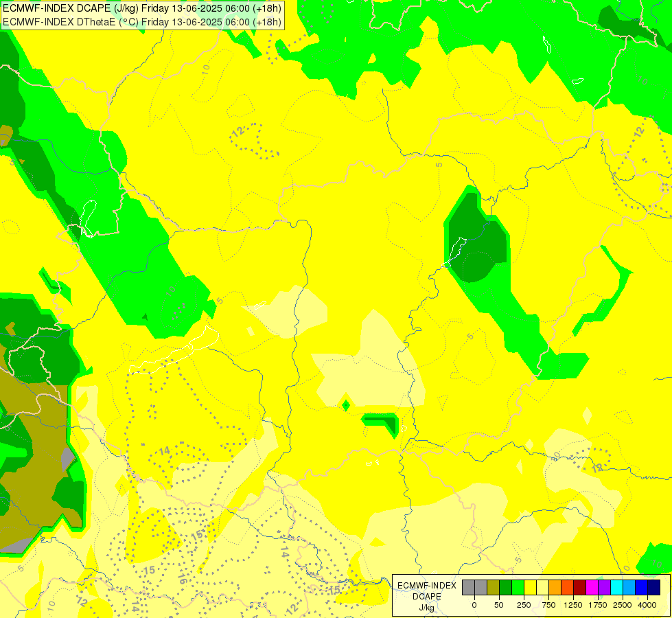Click the legend value 0

(x=474, y=605)
